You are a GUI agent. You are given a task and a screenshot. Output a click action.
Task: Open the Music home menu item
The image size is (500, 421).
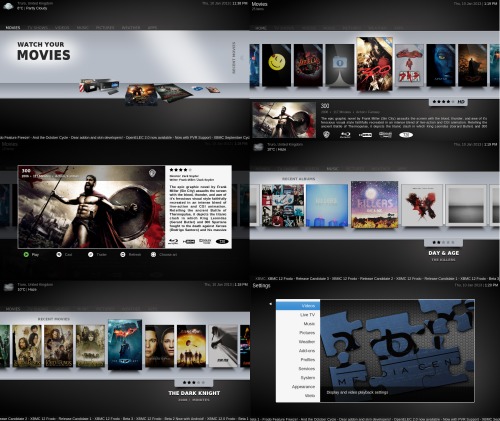tap(83, 28)
